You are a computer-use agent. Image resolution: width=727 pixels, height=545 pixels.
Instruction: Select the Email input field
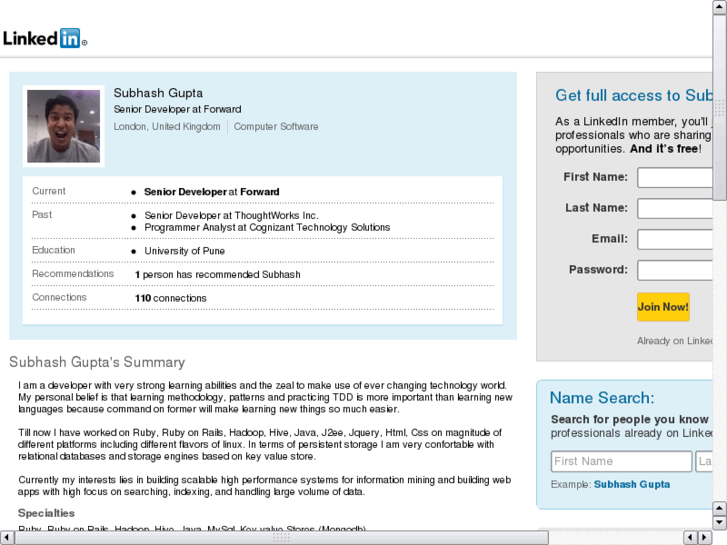click(x=675, y=240)
